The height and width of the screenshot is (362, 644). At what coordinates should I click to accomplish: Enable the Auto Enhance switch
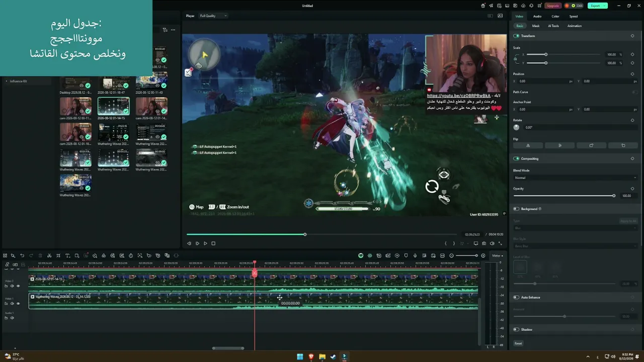pos(516,297)
